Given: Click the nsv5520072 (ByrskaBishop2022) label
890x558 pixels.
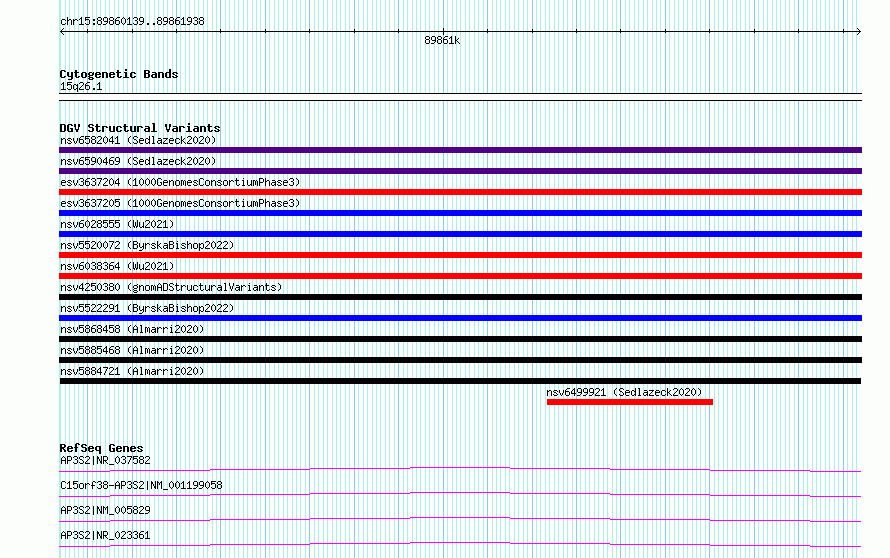Looking at the screenshot, I should click(x=147, y=245).
